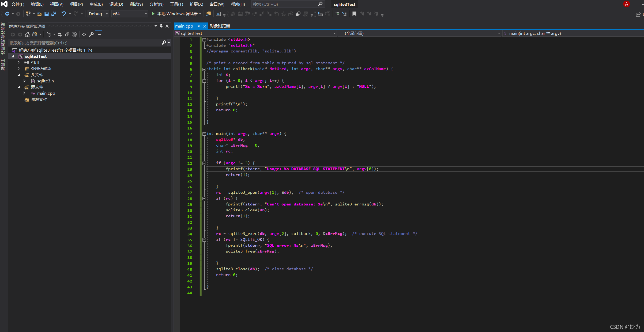
Task: Collapse the sqlite3Test project node
Action: point(13,56)
